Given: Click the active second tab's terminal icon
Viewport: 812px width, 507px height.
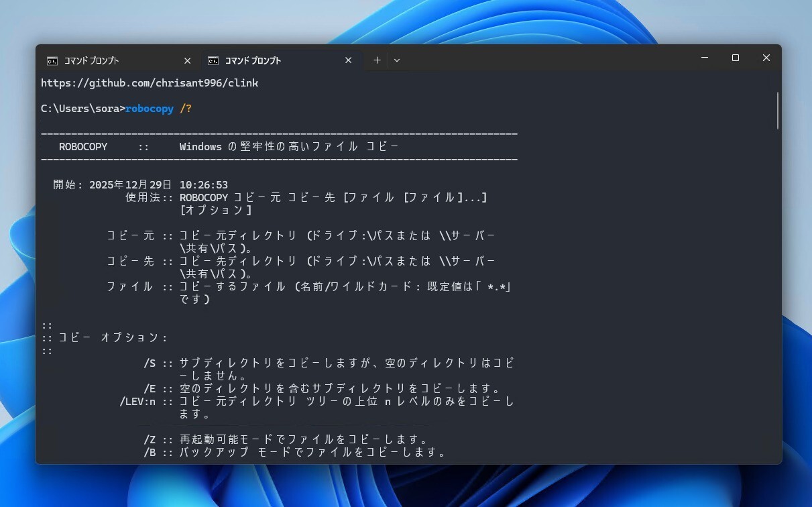Looking at the screenshot, I should click(x=213, y=61).
